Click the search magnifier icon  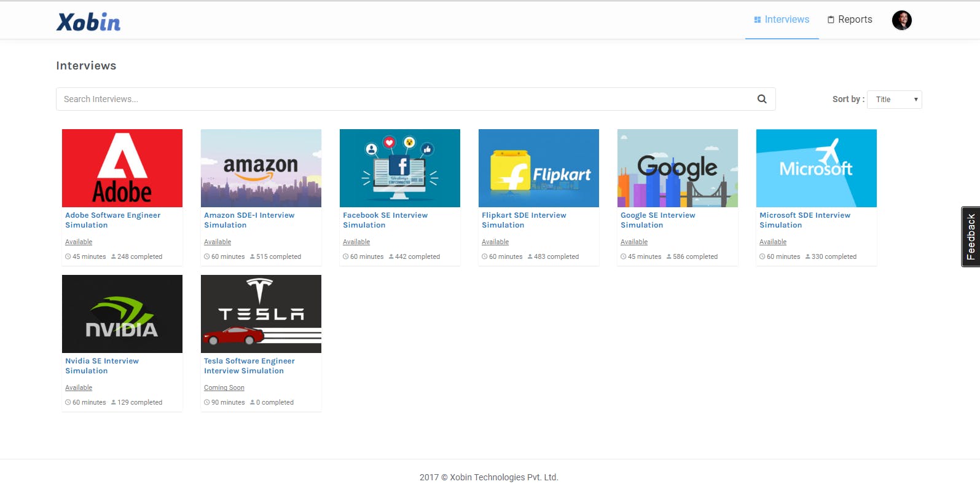point(762,99)
